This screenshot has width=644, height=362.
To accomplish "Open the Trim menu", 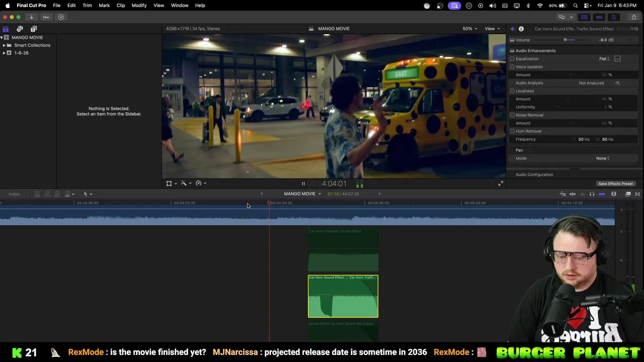I will point(87,6).
